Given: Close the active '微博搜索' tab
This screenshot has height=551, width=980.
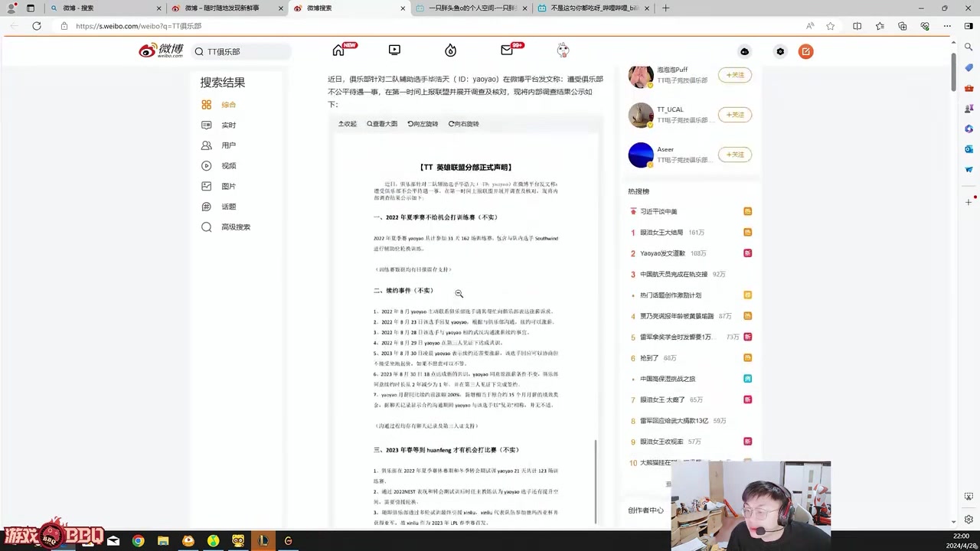Looking at the screenshot, I should click(x=403, y=8).
